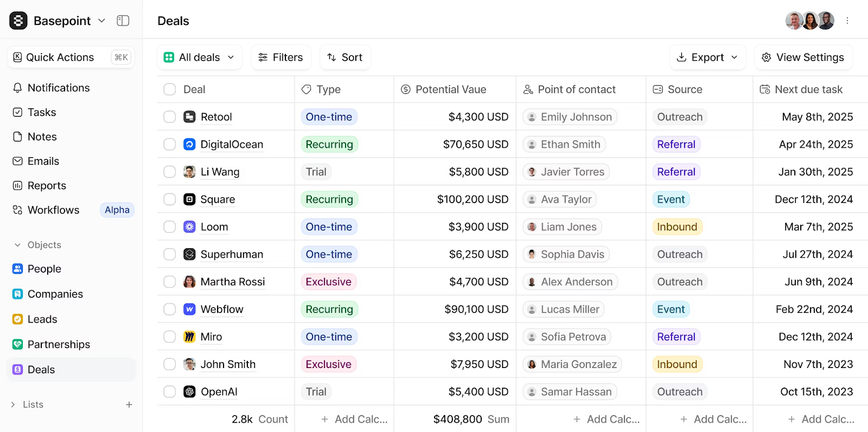Open View Settings
The width and height of the screenshot is (868, 432).
point(803,57)
